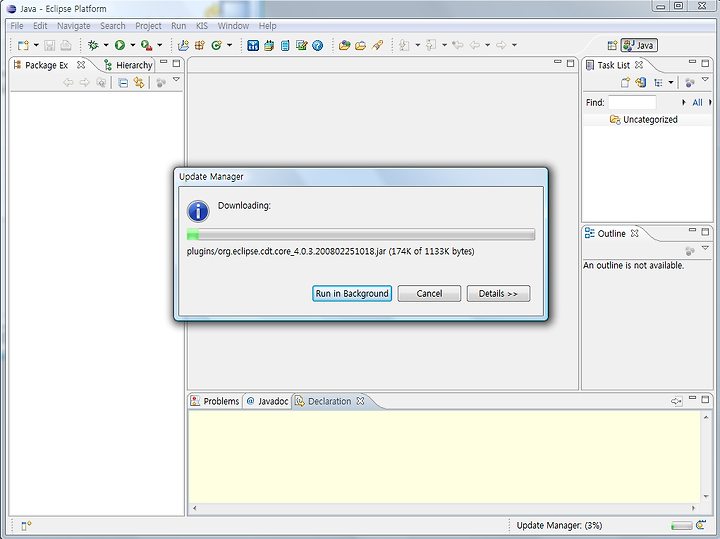Image resolution: width=720 pixels, height=539 pixels.
Task: Toggle Link with Editor in Package Explorer
Action: [x=139, y=83]
